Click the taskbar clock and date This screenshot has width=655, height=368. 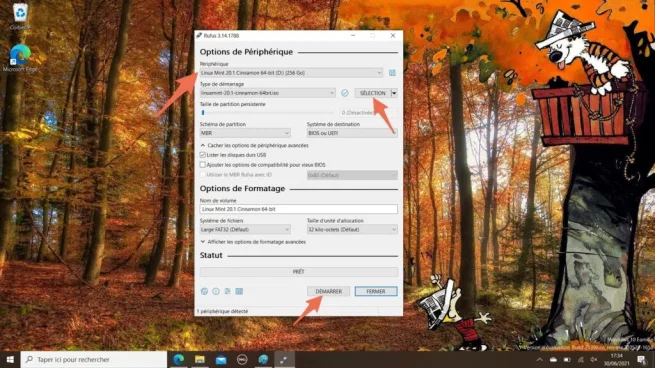[x=617, y=359]
